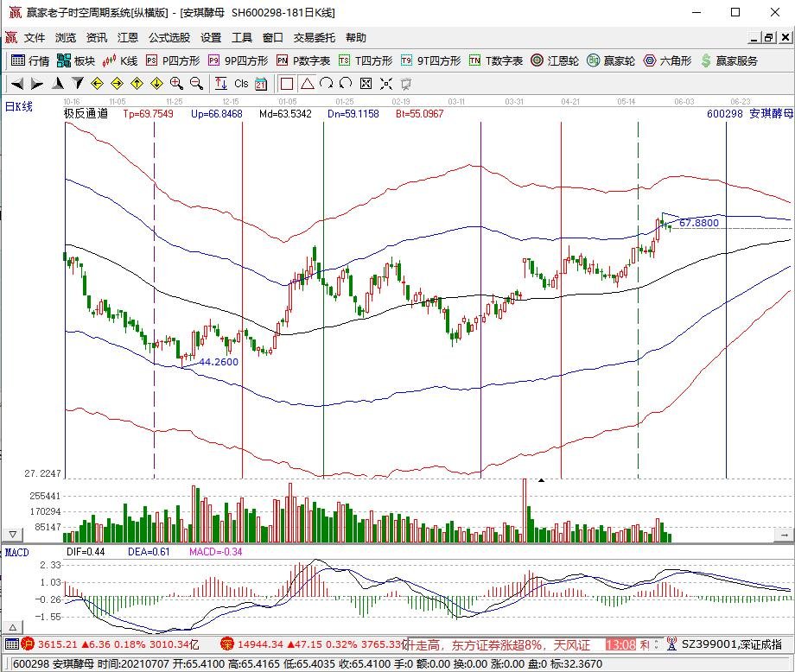Click the 67.8800 price label on chart
Image resolution: width=795 pixels, height=672 pixels.
[x=699, y=223]
